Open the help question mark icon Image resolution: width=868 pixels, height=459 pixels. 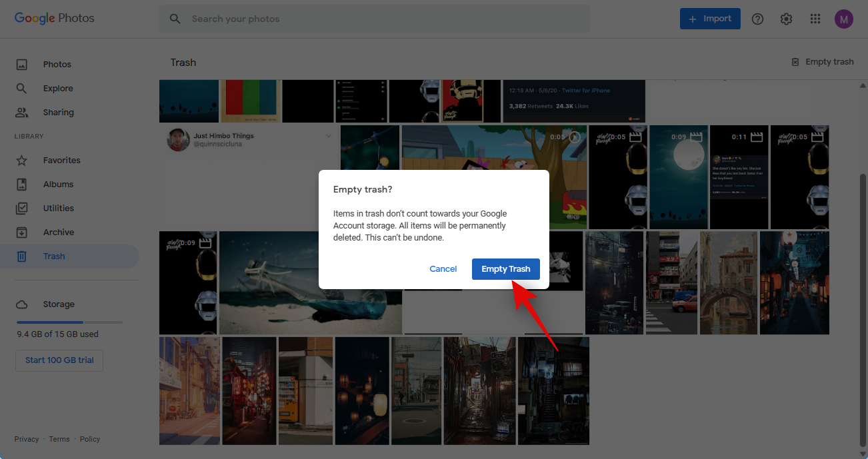757,19
